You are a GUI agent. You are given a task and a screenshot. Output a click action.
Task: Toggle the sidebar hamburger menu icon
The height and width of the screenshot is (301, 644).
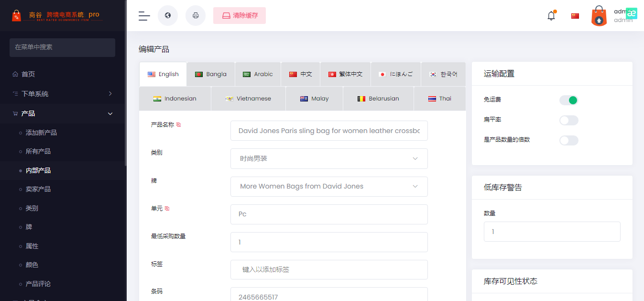144,16
